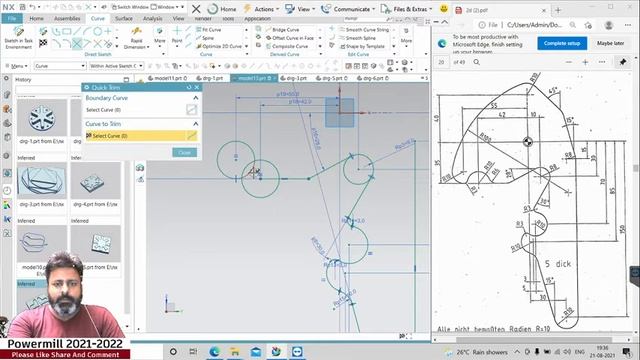
Task: Close the Quick Trim dialog with X
Action: pyautogui.click(x=197, y=87)
